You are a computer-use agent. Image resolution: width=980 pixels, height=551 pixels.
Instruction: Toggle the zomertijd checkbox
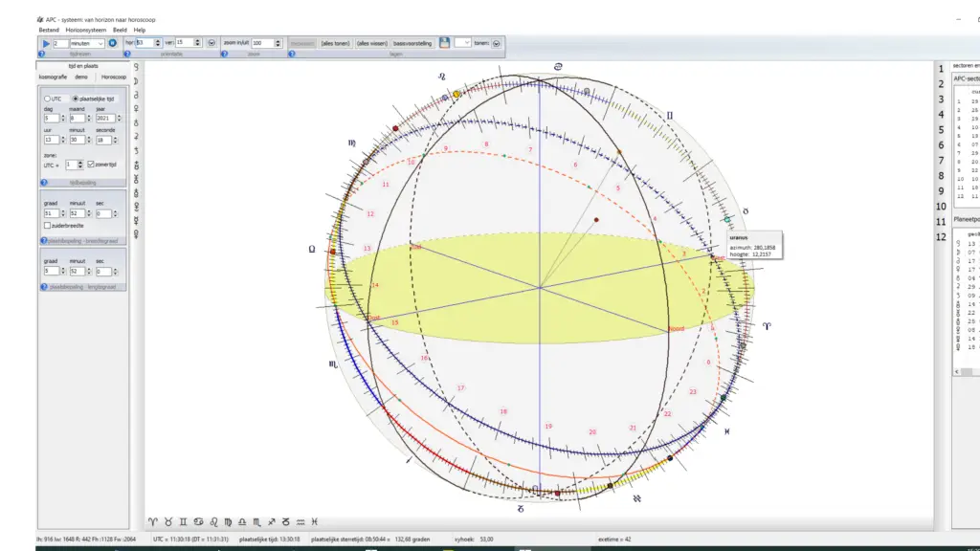91,164
